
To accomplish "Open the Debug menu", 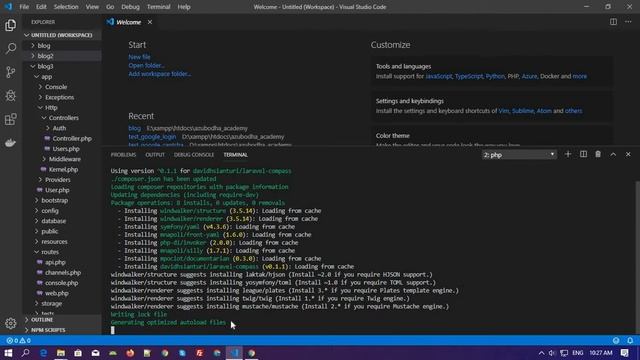I will (130, 7).
